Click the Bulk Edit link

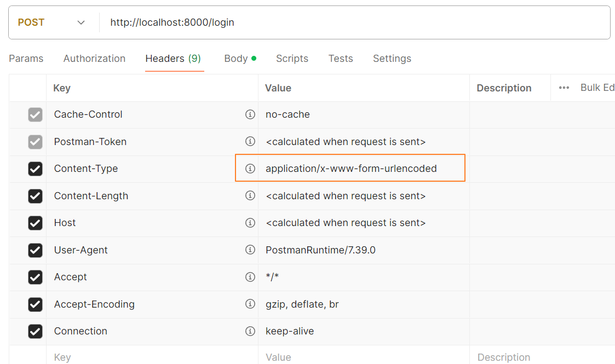[x=597, y=88]
